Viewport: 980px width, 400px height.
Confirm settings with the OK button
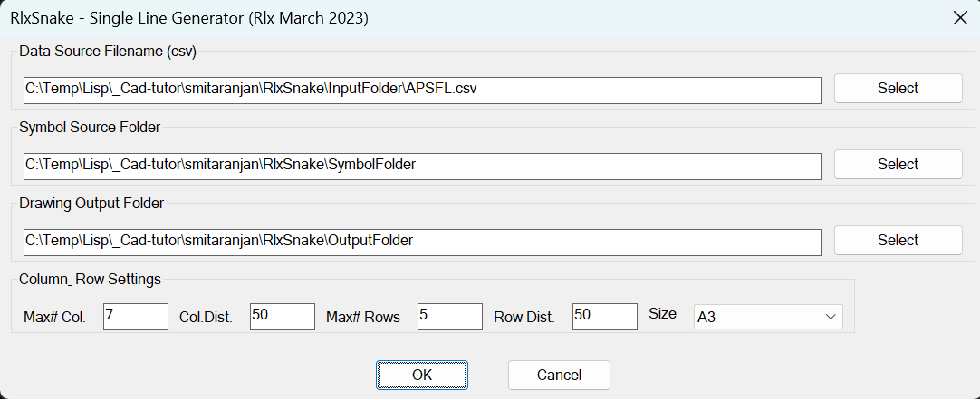(x=422, y=375)
